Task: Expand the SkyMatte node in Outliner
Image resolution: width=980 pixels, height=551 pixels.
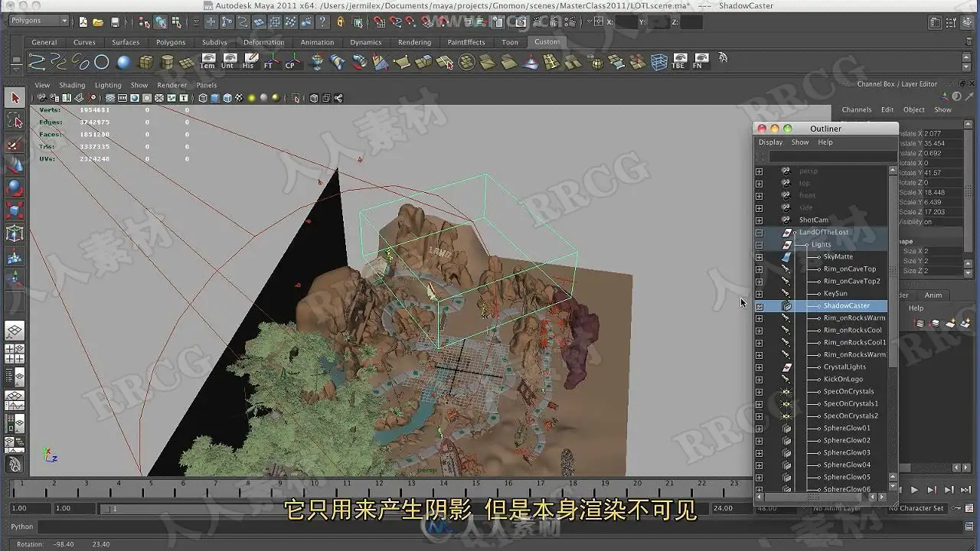Action: click(x=759, y=257)
